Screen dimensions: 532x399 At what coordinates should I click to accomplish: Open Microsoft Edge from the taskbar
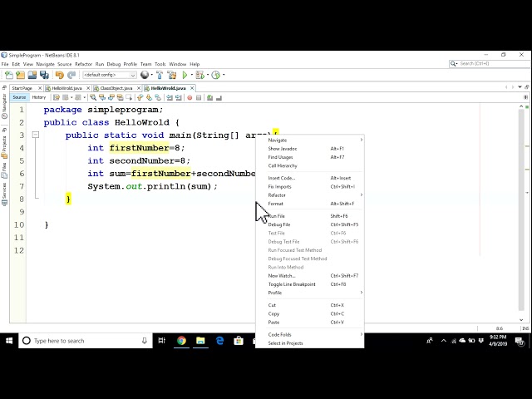pyautogui.click(x=219, y=341)
